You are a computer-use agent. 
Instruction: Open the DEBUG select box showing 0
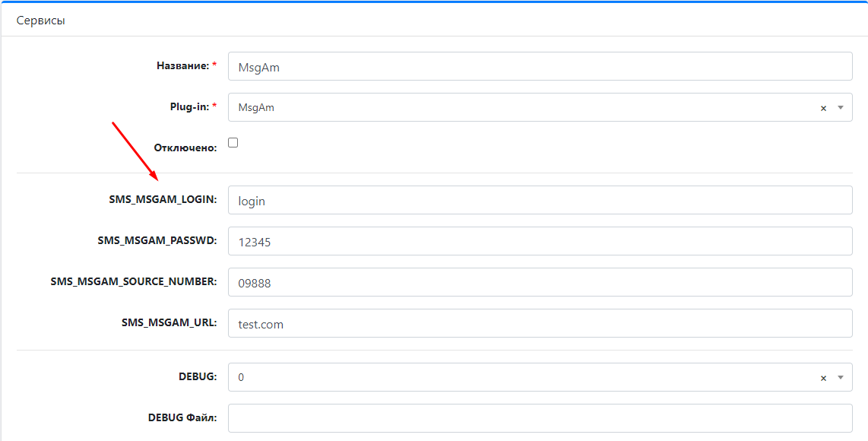540,377
